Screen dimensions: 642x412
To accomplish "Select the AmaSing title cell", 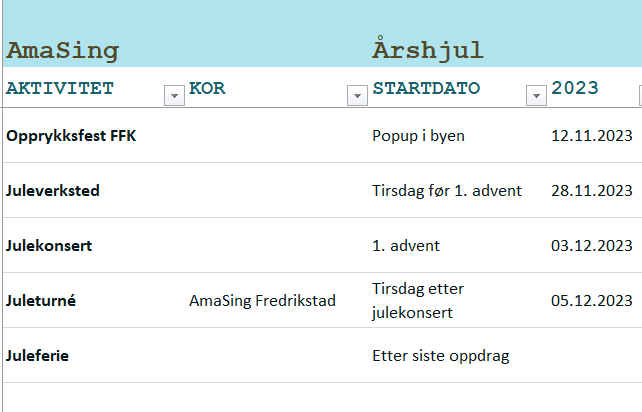I will pyautogui.click(x=62, y=50).
